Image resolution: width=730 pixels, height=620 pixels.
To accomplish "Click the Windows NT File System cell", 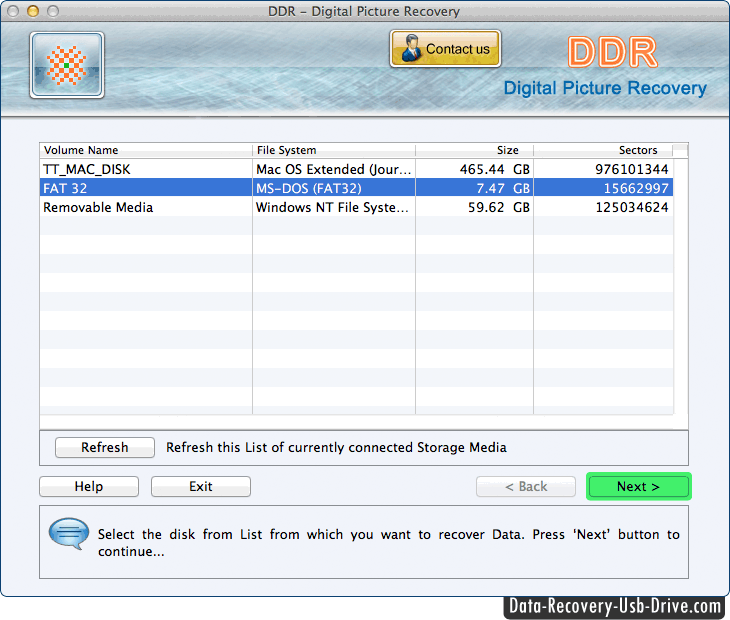I will (334, 207).
